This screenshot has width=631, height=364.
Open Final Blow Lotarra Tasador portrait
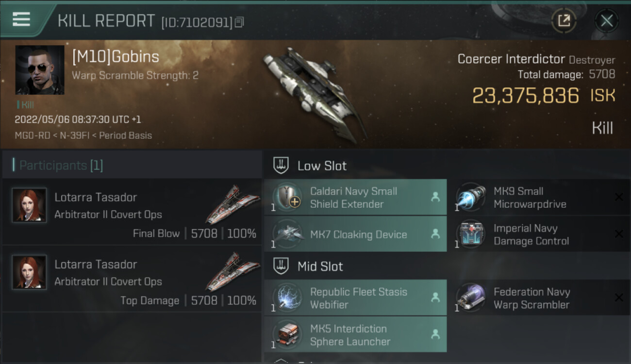30,205
